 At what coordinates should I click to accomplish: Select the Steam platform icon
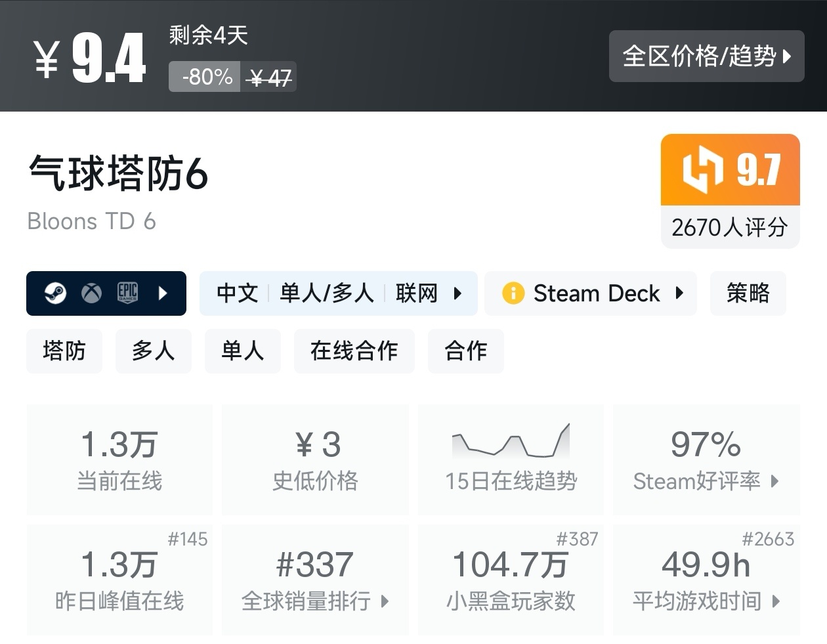[55, 293]
